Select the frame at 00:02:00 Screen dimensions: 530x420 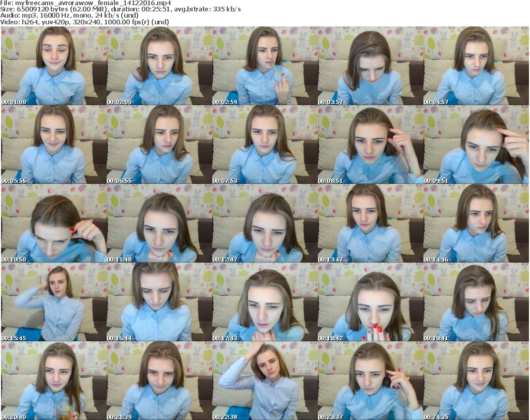[x=159, y=66]
